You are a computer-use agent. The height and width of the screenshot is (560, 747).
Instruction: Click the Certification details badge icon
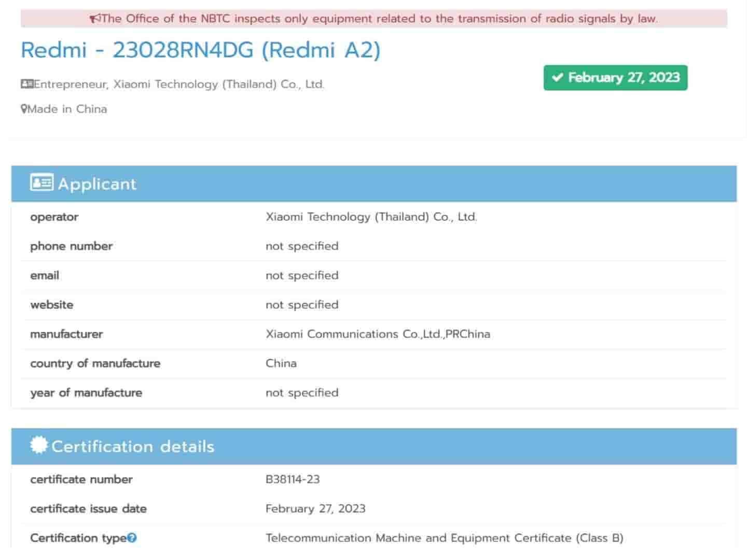point(39,445)
